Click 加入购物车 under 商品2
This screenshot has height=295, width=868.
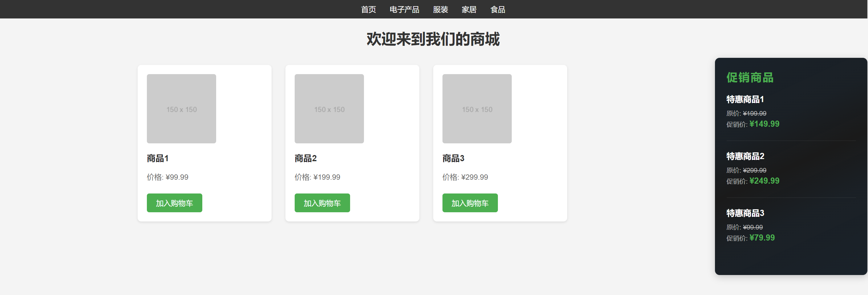[322, 203]
